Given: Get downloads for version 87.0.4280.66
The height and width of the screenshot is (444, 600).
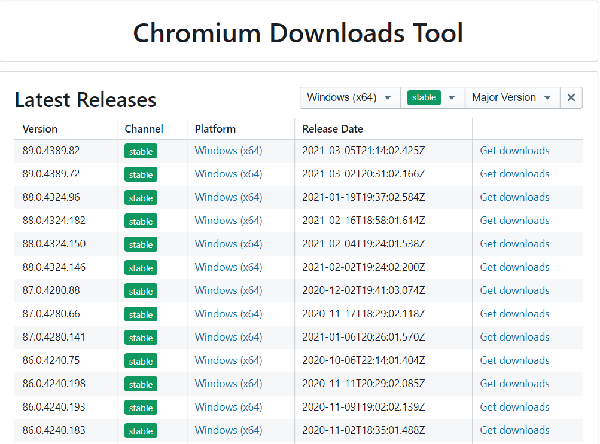Looking at the screenshot, I should pyautogui.click(x=514, y=314).
